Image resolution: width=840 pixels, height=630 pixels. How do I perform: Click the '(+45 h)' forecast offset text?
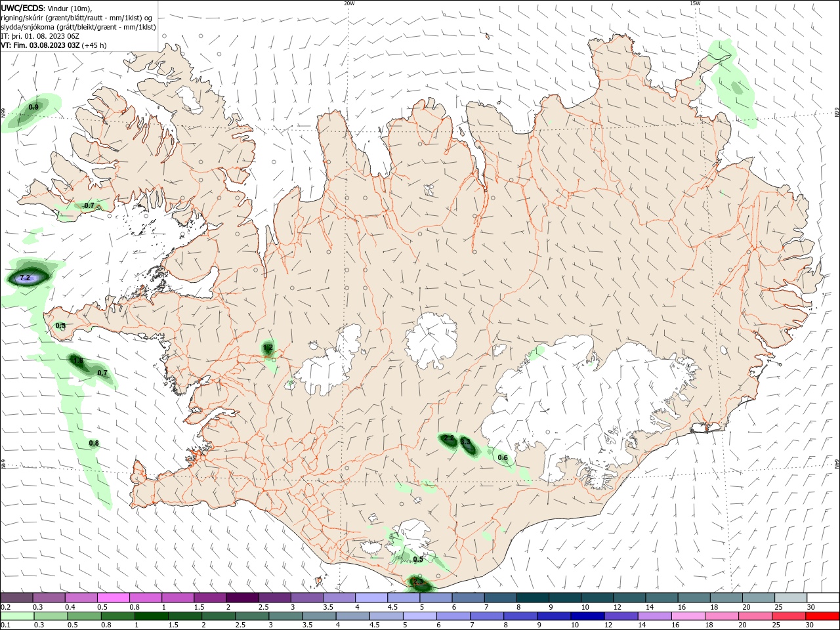coord(94,45)
